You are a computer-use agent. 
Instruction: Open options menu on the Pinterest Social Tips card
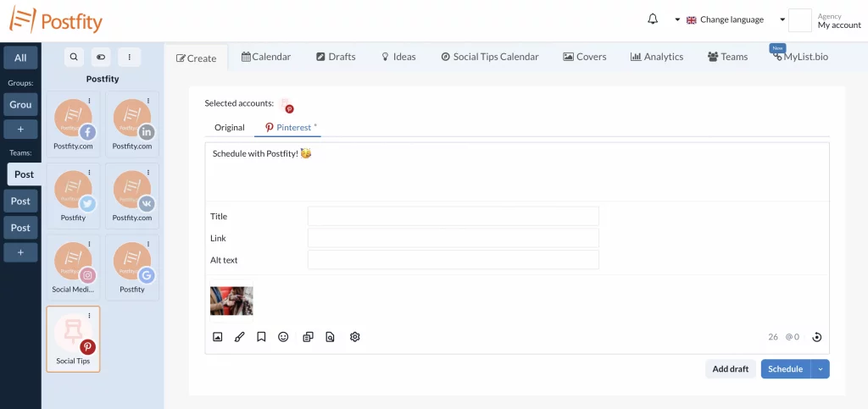pyautogui.click(x=89, y=316)
